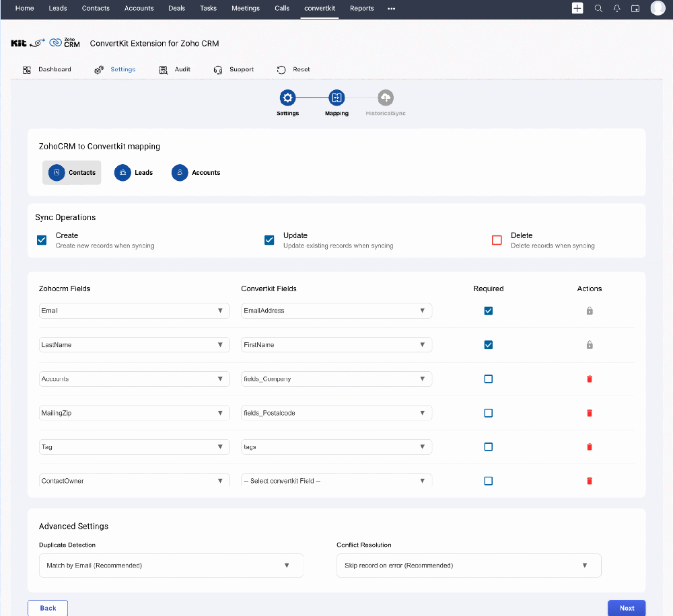Open the LastName Zohocrm field dropdown
673x616 pixels.
click(x=135, y=344)
